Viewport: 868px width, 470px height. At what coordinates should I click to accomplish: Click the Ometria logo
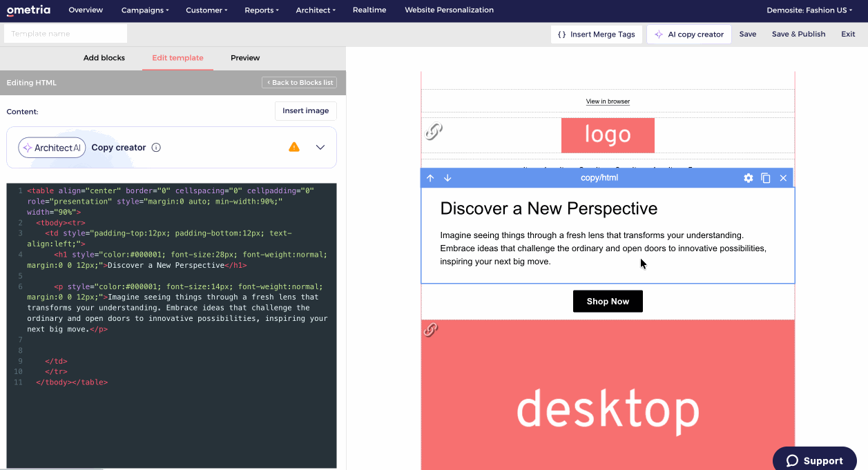(x=30, y=10)
